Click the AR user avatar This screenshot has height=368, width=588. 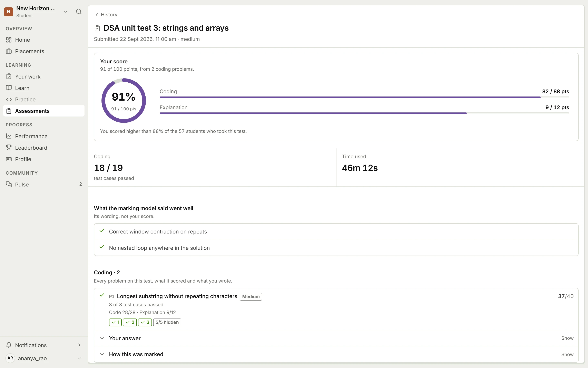(10, 358)
